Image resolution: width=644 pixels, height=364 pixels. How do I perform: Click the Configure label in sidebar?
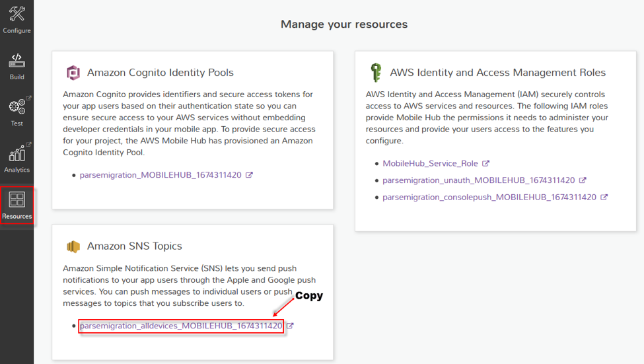pos(17,31)
